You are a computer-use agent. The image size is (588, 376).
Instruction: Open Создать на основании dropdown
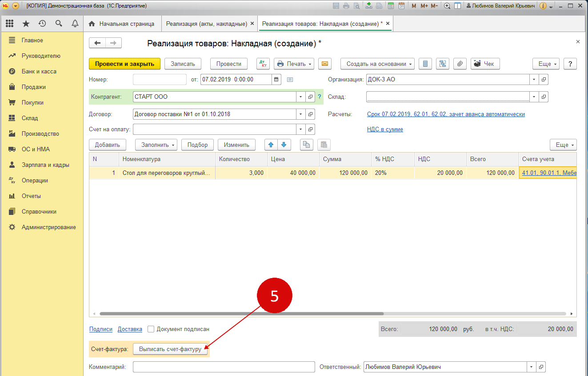[378, 64]
